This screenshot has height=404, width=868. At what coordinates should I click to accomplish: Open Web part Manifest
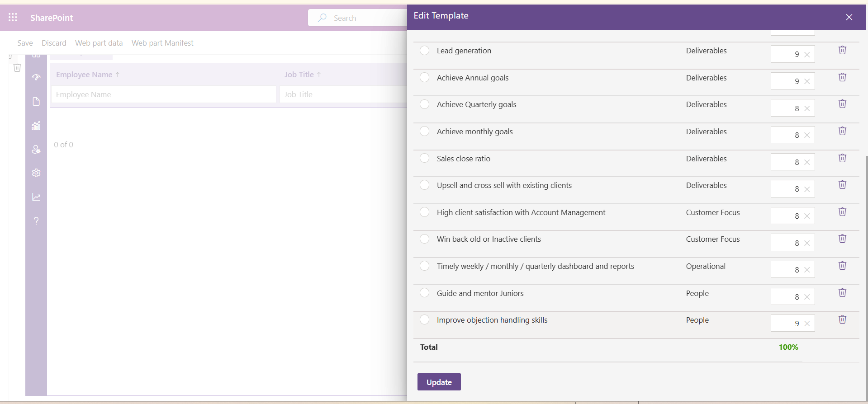tap(162, 43)
